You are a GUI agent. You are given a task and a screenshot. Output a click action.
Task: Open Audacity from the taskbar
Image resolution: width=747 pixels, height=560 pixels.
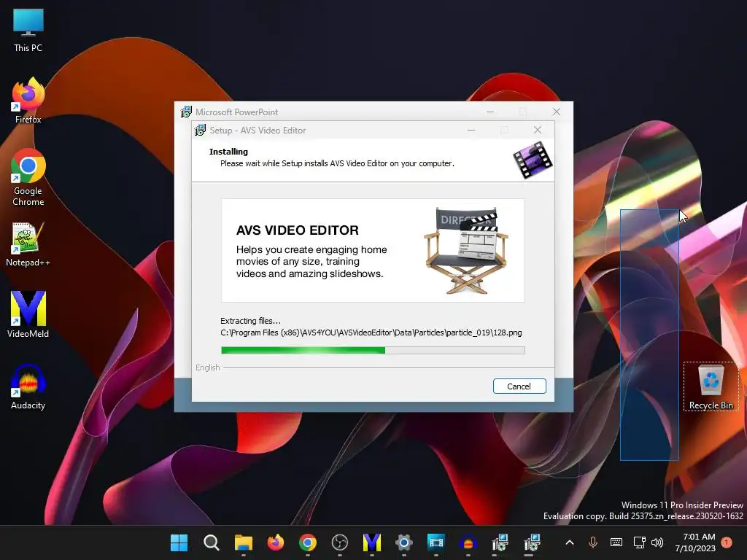[x=468, y=542]
